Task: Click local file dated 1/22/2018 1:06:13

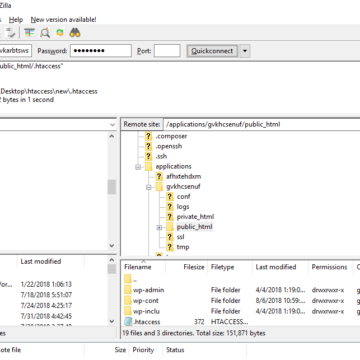Action: pyautogui.click(x=46, y=284)
